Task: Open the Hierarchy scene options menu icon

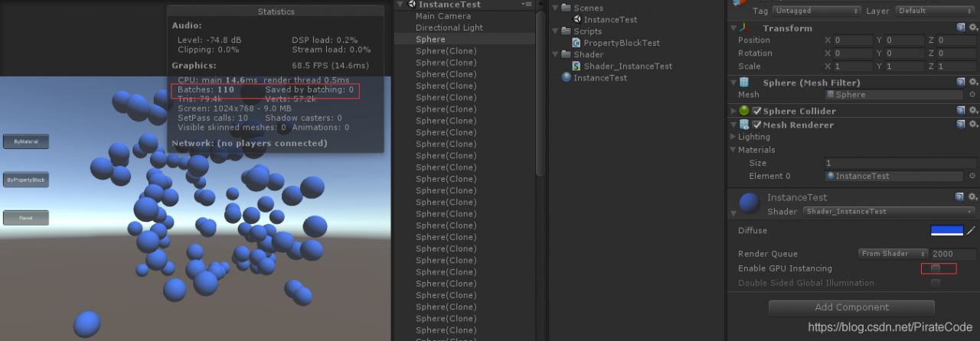Action: (x=526, y=5)
